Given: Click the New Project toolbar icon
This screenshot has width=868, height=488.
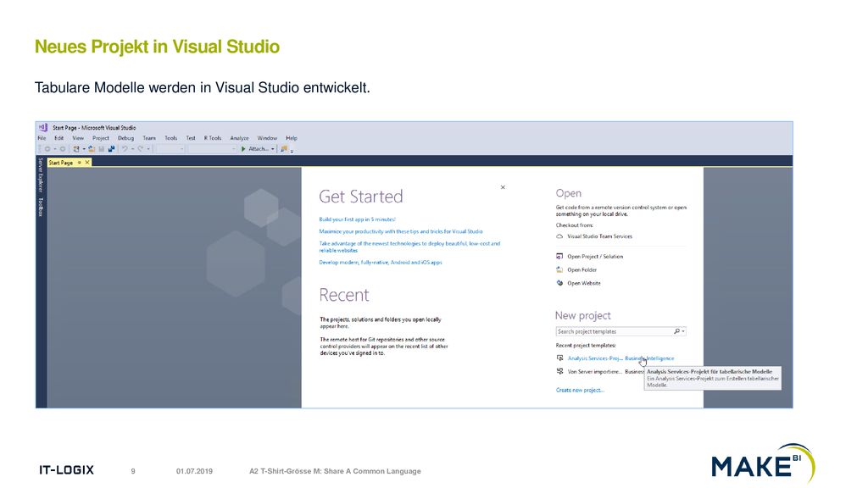Looking at the screenshot, I should tap(76, 149).
